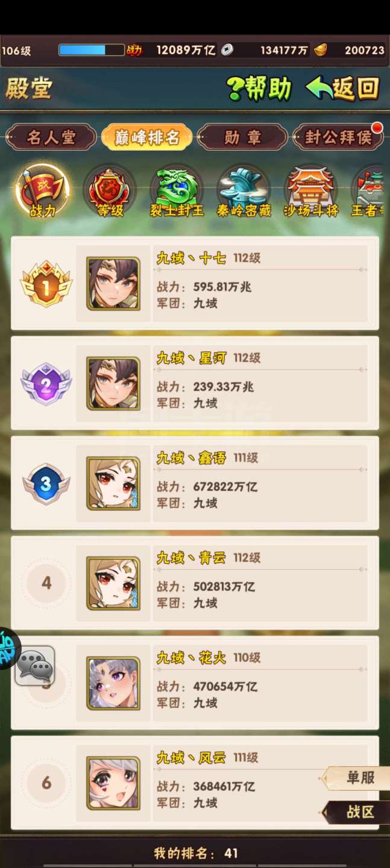Screen dimensions: 390x868
Task: Tap the silver coin currency icon
Action: (227, 50)
